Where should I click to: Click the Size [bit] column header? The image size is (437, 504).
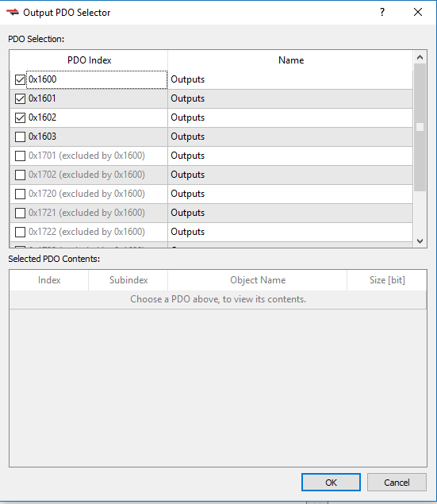pos(387,280)
